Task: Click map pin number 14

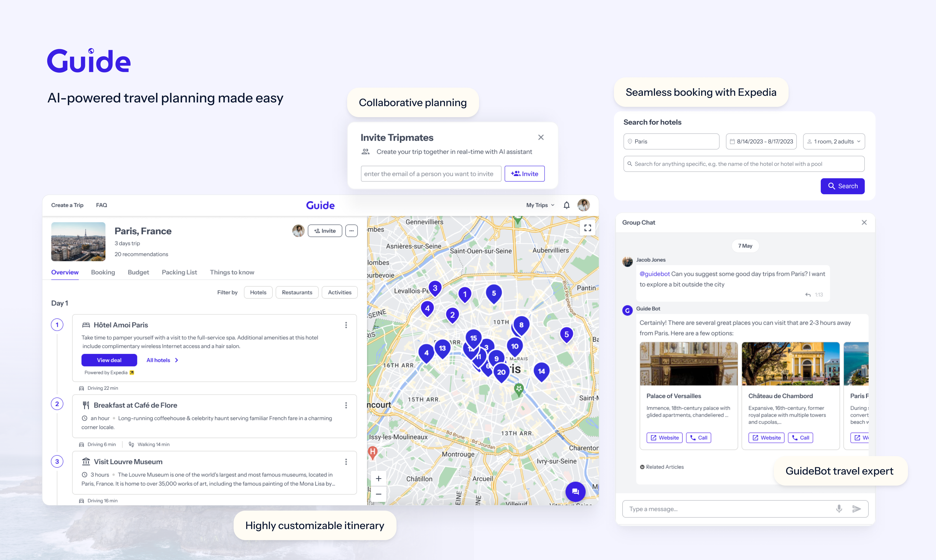Action: pos(541,371)
